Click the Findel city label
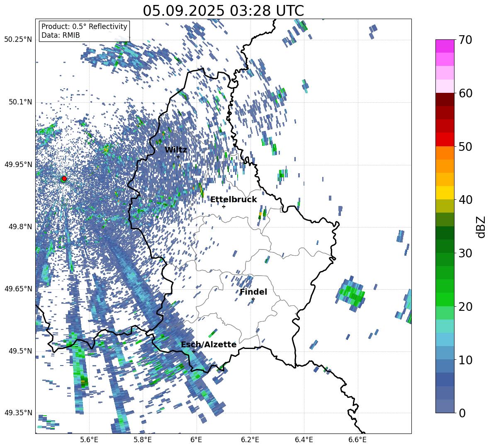Viewport: 491px width, 448px height. click(x=253, y=292)
